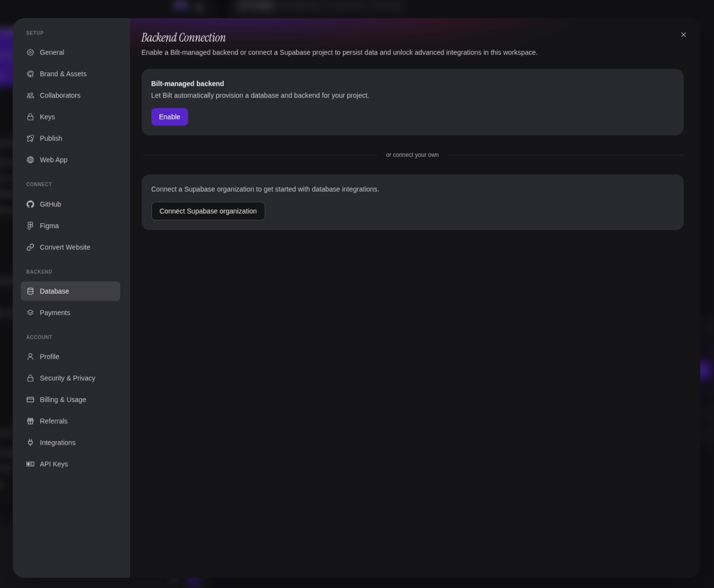Go to Profile account settings
Viewport: 714px width, 588px height.
pyautogui.click(x=70, y=357)
